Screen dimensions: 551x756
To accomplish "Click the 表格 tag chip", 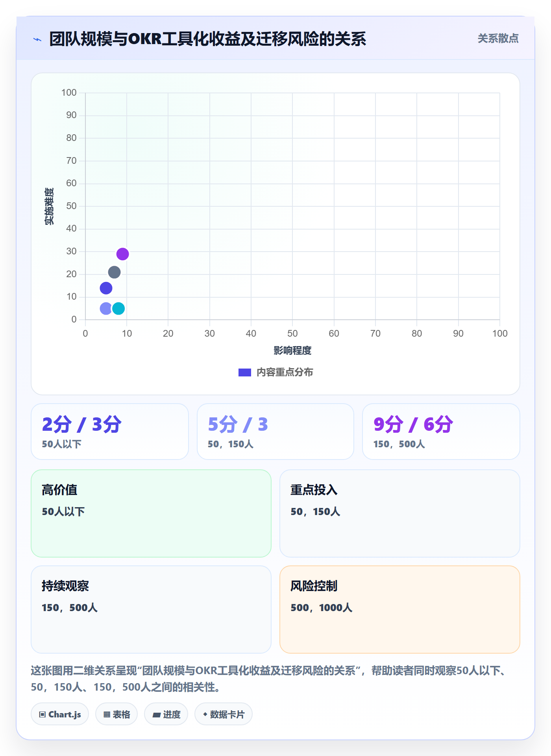I will (x=116, y=714).
